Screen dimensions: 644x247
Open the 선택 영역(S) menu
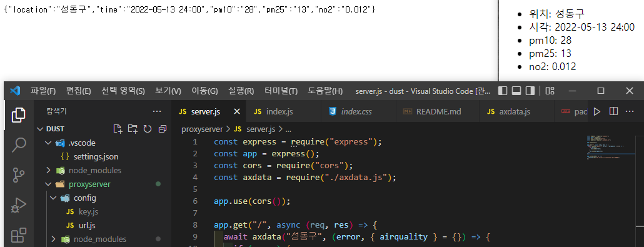[x=123, y=91]
